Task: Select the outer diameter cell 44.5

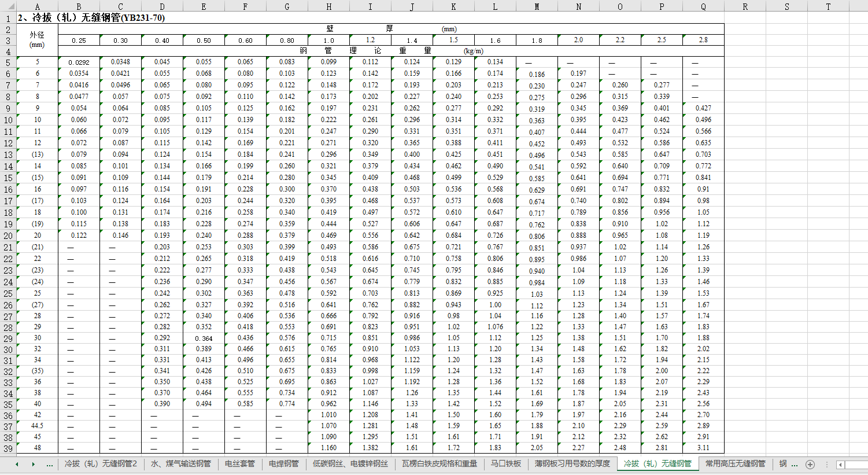Action: (37, 426)
